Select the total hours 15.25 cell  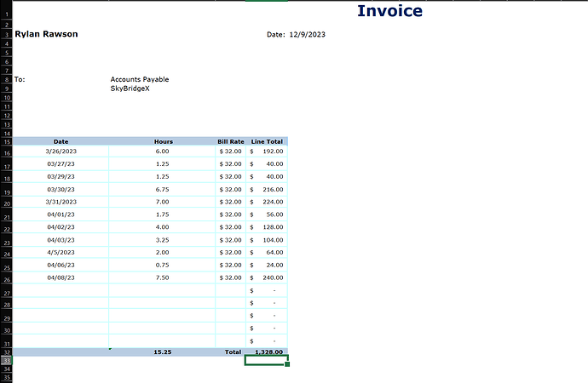click(163, 352)
